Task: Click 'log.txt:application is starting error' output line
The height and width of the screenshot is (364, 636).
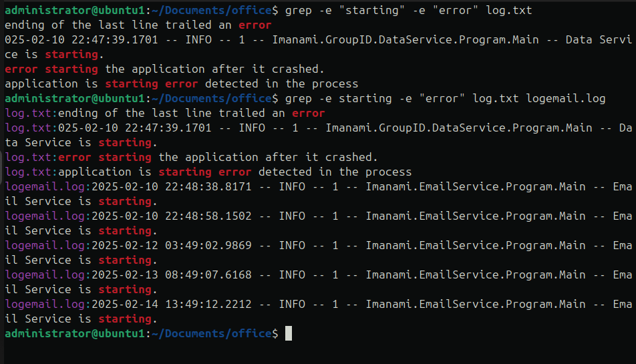Action: pyautogui.click(x=208, y=172)
